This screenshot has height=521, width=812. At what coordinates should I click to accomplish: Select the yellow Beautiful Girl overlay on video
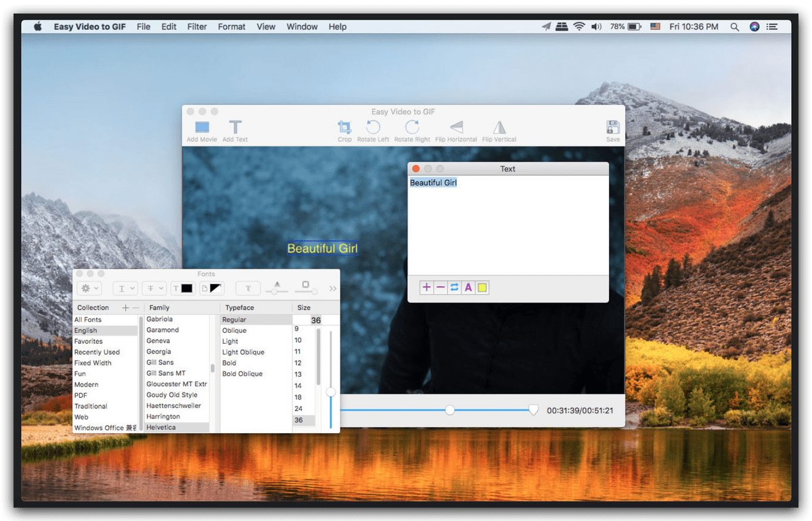coord(322,248)
